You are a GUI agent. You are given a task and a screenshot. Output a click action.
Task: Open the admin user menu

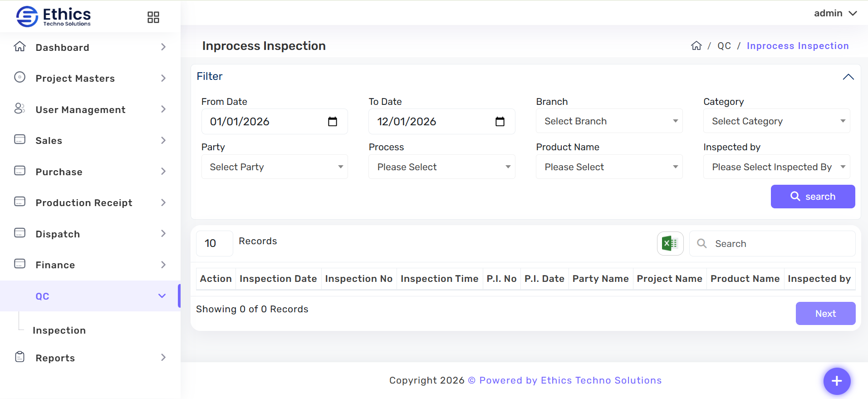coord(835,13)
